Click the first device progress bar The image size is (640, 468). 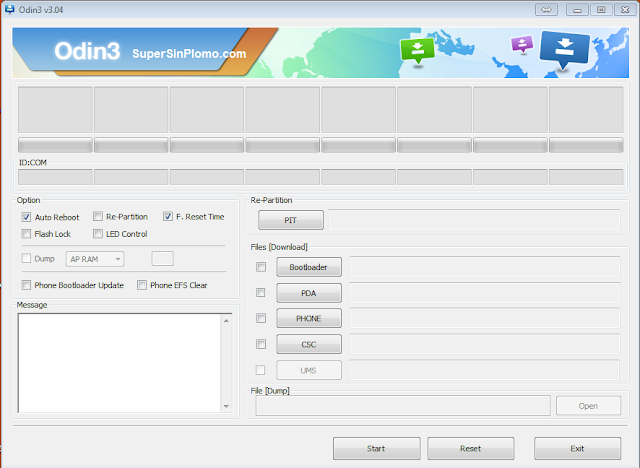(55, 145)
